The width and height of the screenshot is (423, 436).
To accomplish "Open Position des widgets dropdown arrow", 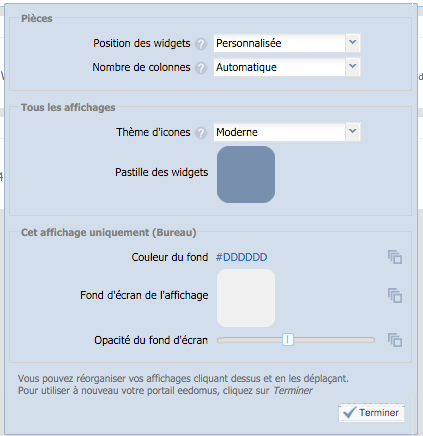I will (x=353, y=43).
